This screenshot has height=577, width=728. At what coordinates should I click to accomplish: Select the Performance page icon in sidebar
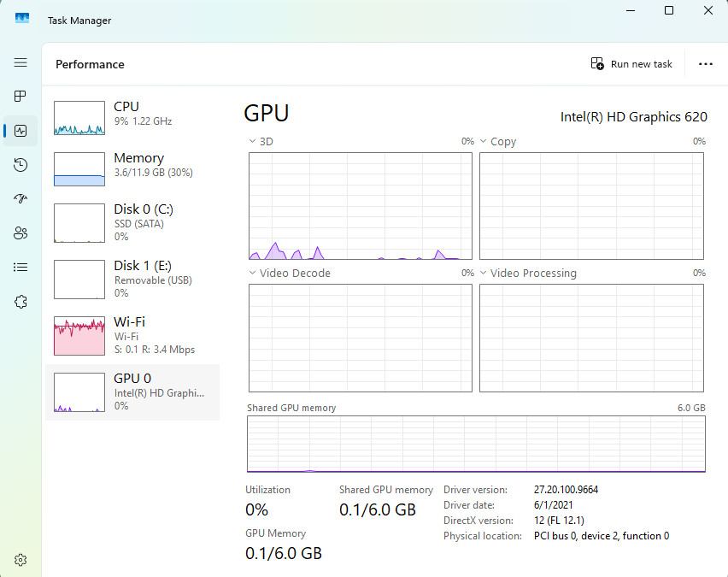[x=21, y=131]
